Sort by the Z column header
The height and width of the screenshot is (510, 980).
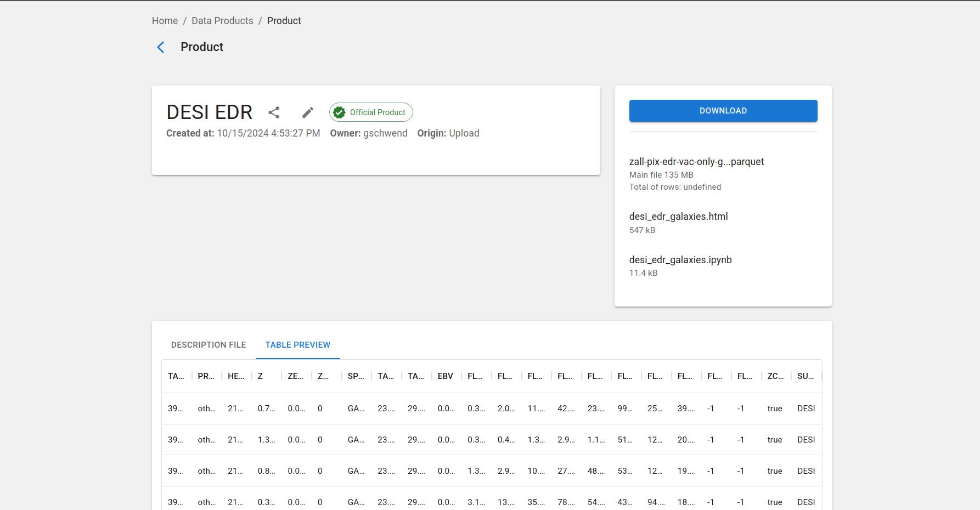point(267,376)
